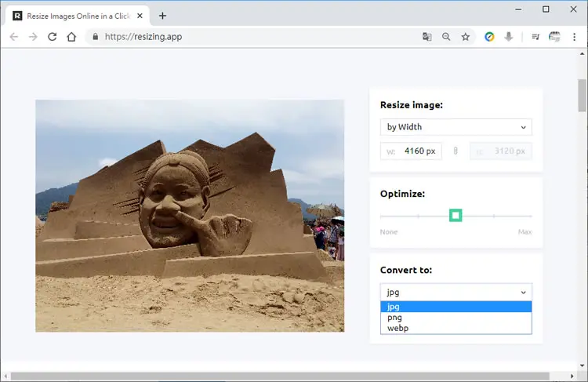Click the translate page icon
The height and width of the screenshot is (382, 588).
pyautogui.click(x=426, y=37)
